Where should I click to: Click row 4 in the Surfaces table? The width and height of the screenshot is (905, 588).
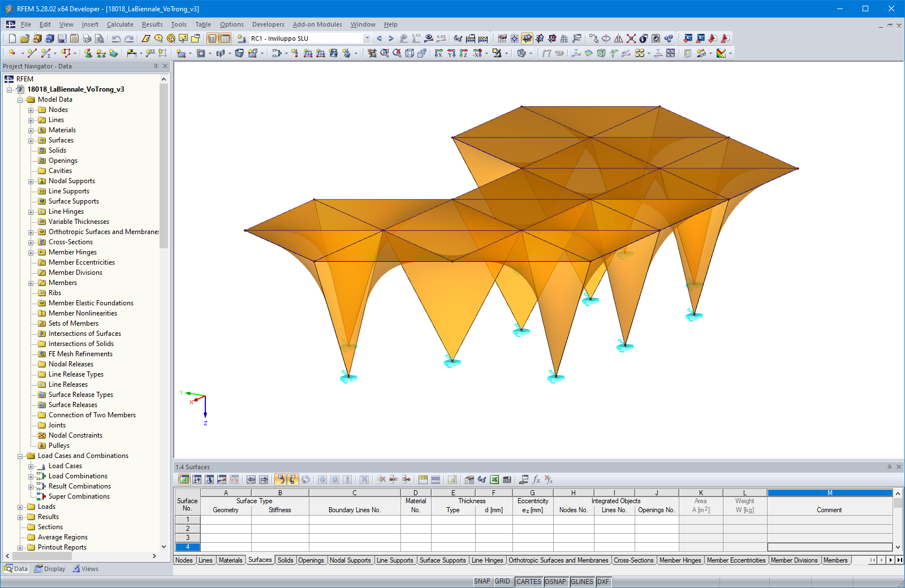tap(187, 547)
